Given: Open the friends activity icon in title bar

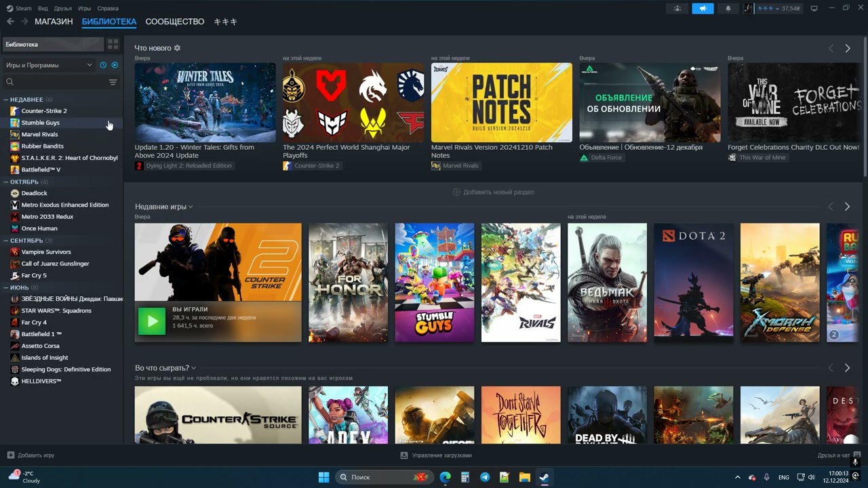Looking at the screenshot, I should point(677,8).
